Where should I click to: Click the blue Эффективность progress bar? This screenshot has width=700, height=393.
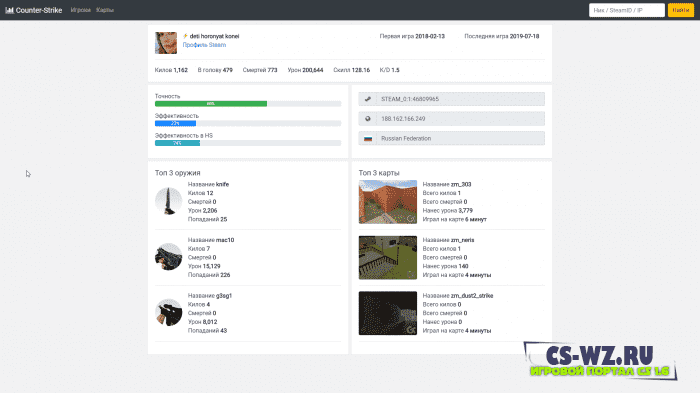click(175, 123)
